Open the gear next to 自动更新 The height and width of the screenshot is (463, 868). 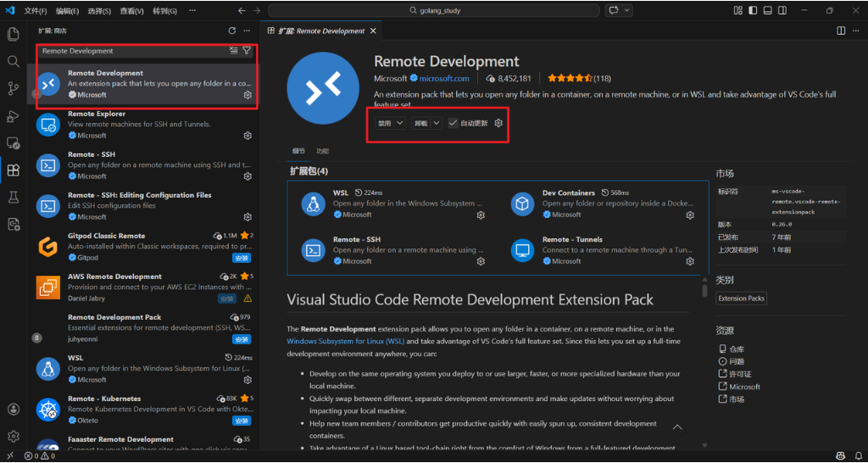(498, 123)
